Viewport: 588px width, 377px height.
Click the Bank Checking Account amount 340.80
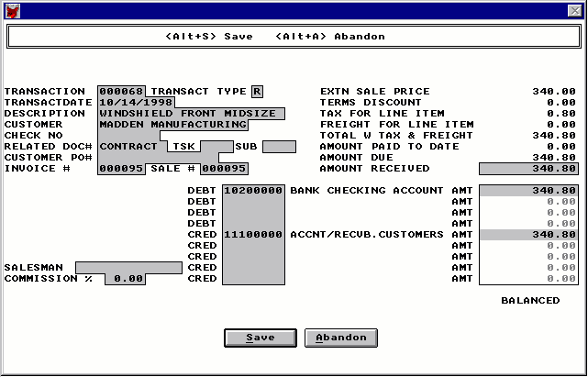528,191
